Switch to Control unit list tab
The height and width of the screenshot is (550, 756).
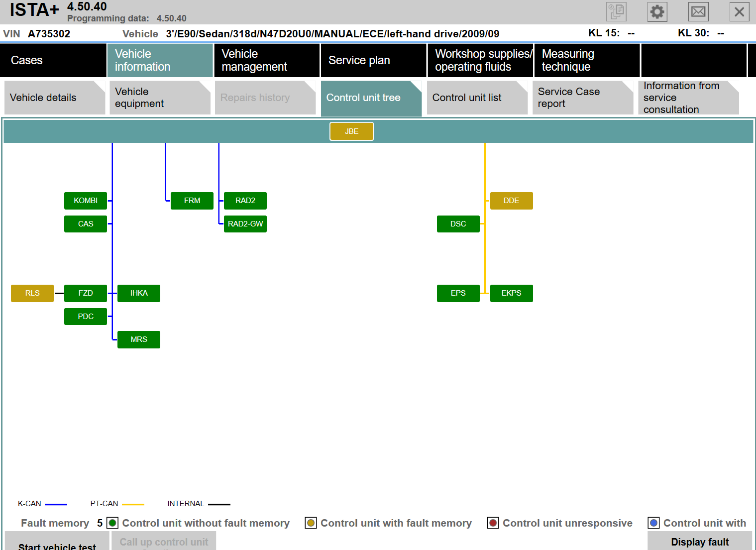click(477, 98)
